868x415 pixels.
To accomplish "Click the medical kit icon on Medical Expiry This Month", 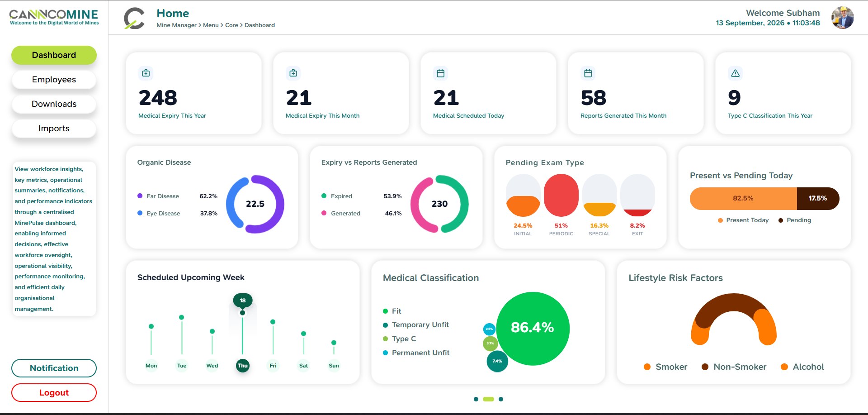I will click(293, 73).
